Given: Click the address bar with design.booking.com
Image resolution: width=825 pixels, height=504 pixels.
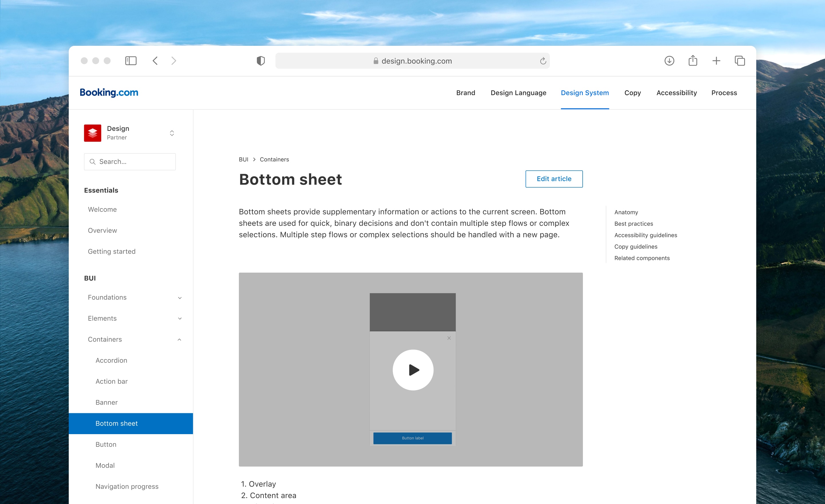Looking at the screenshot, I should point(412,61).
